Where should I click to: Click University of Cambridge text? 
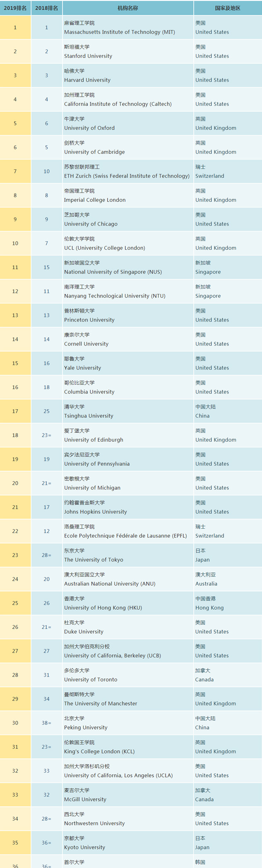pyautogui.click(x=94, y=152)
